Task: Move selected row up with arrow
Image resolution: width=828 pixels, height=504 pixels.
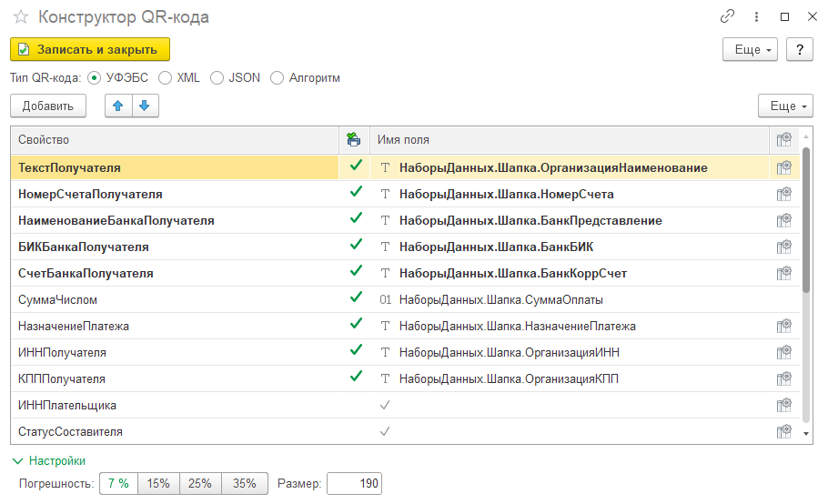Action: click(118, 106)
